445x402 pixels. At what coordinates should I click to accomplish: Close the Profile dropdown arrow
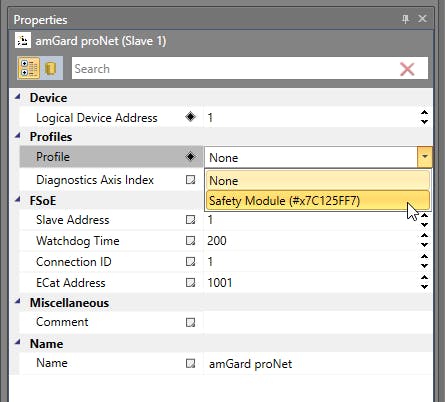tap(425, 157)
